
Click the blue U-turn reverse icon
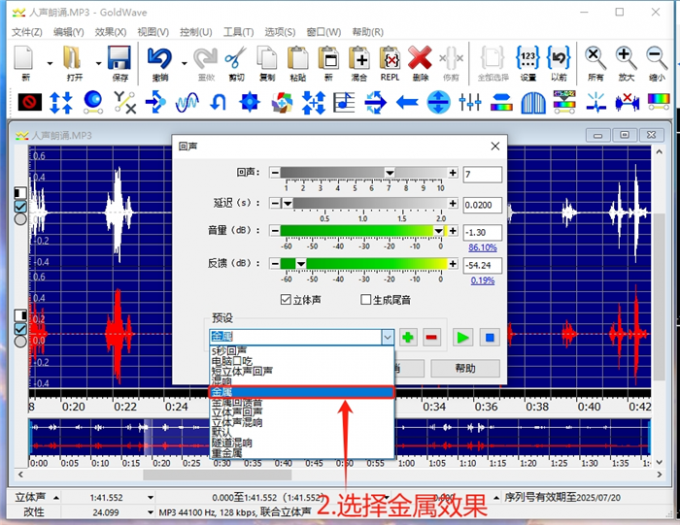click(x=218, y=103)
